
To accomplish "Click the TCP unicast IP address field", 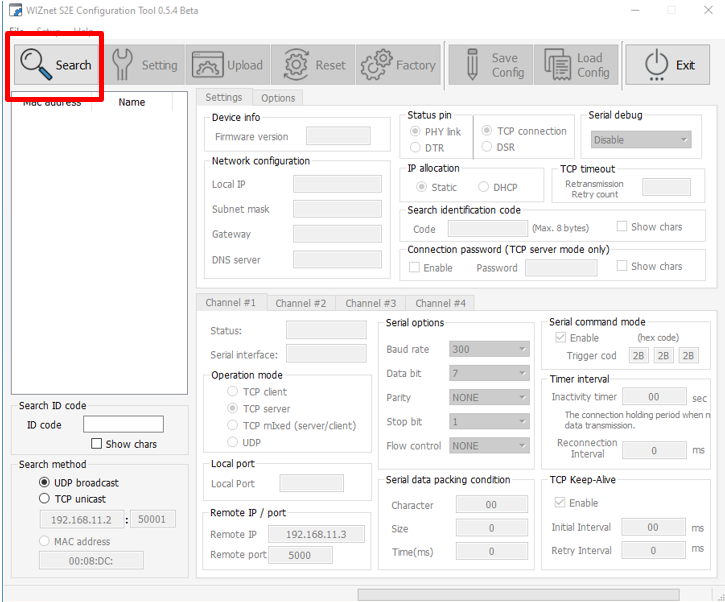I will (x=82, y=519).
